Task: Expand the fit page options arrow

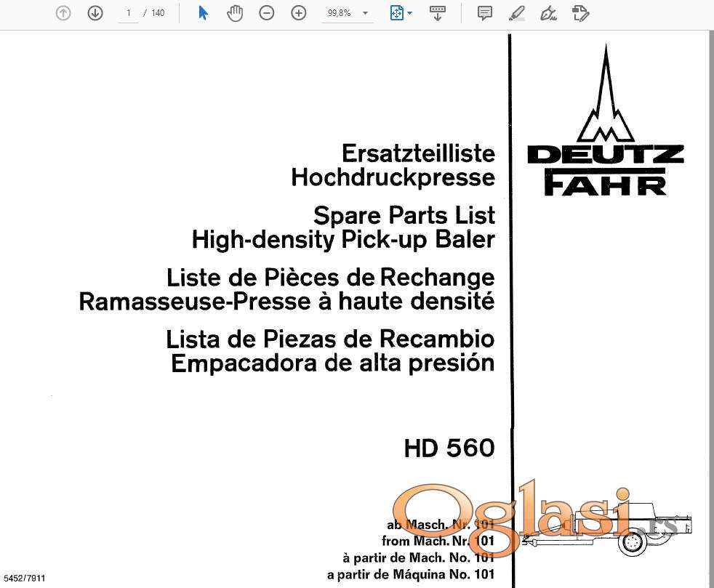Action: click(410, 13)
